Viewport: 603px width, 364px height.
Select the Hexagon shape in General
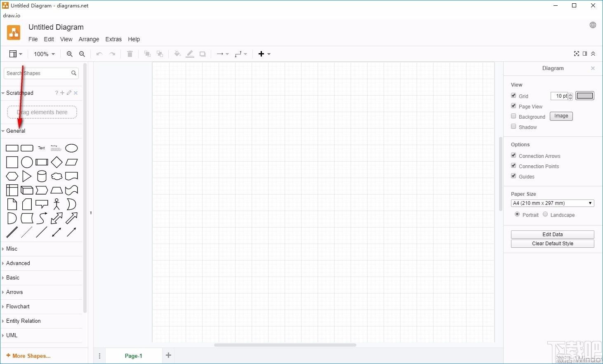(12, 176)
